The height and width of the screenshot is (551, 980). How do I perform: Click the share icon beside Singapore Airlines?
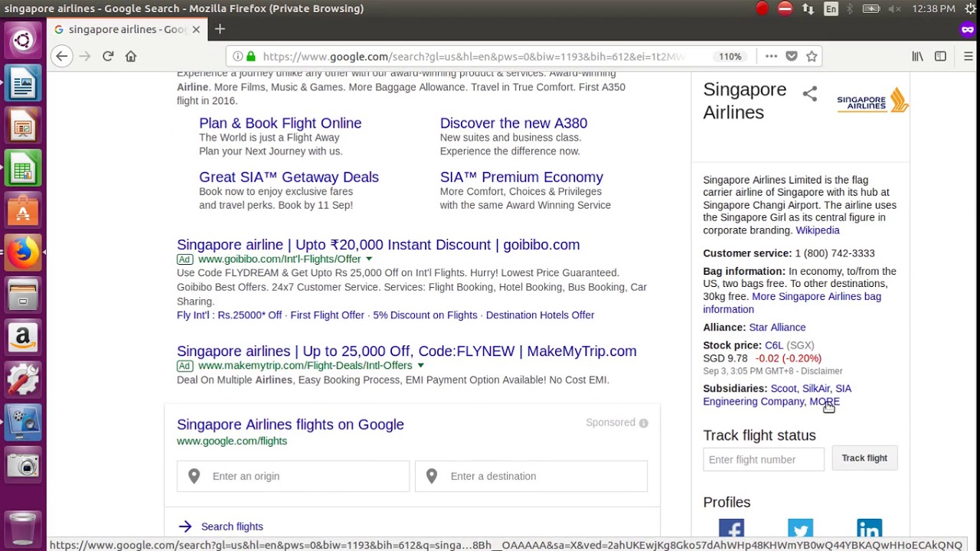pos(809,94)
